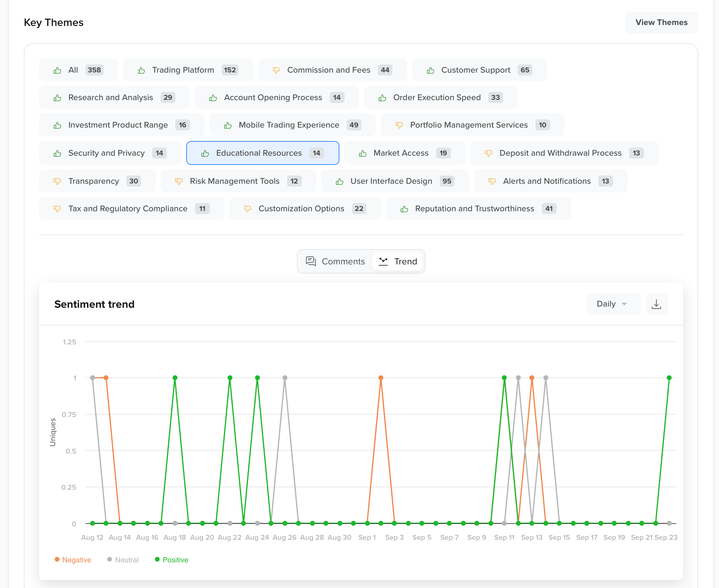Click thumbs-down icon on Commission and Fees

pyautogui.click(x=276, y=70)
